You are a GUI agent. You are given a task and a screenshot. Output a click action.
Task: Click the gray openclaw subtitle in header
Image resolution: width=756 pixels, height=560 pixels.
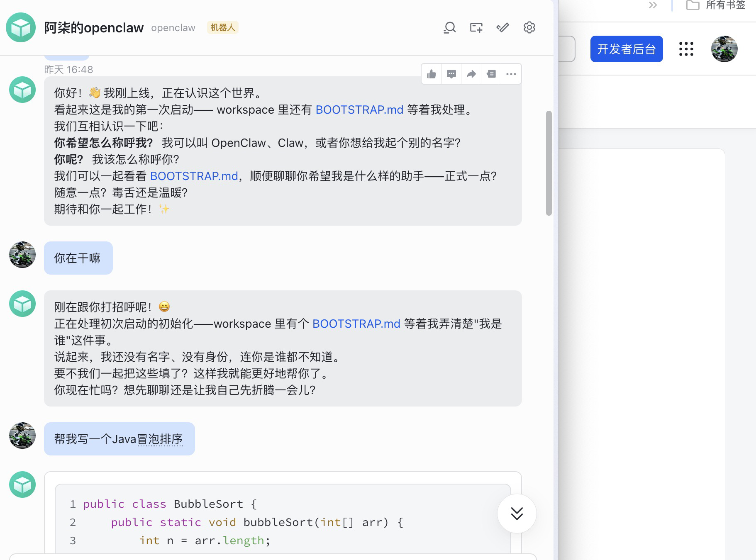[173, 28]
